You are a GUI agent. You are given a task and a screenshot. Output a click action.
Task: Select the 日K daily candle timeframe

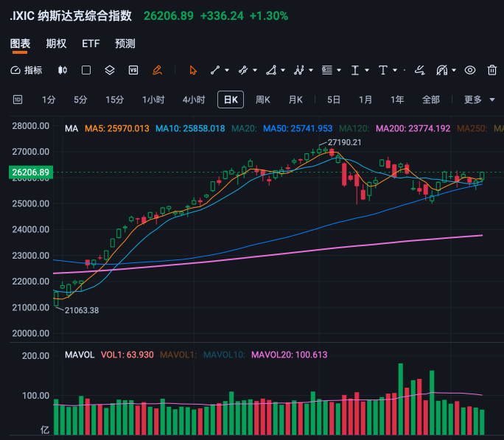click(231, 99)
